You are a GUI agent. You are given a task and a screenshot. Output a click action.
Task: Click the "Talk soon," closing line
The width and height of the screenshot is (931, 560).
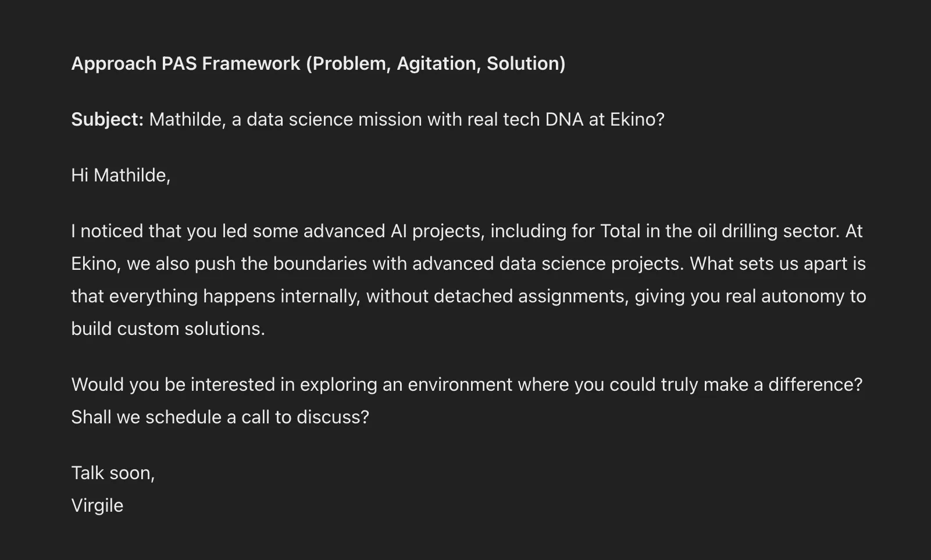coord(113,473)
